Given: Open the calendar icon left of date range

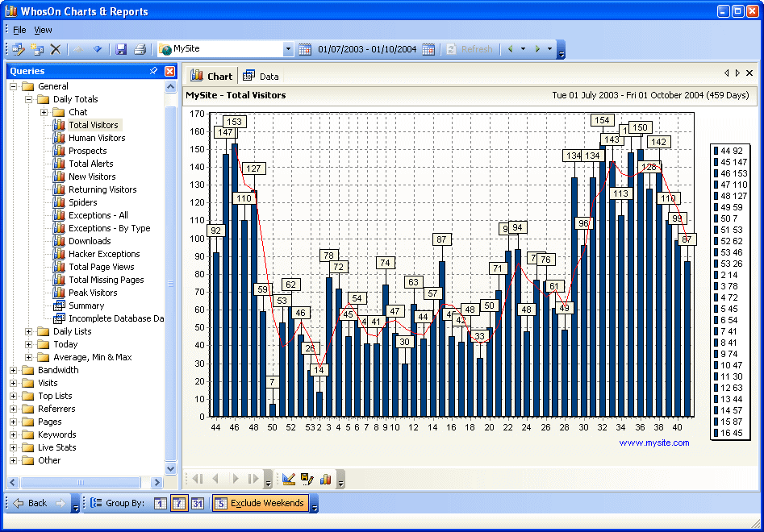Looking at the screenshot, I should (305, 49).
